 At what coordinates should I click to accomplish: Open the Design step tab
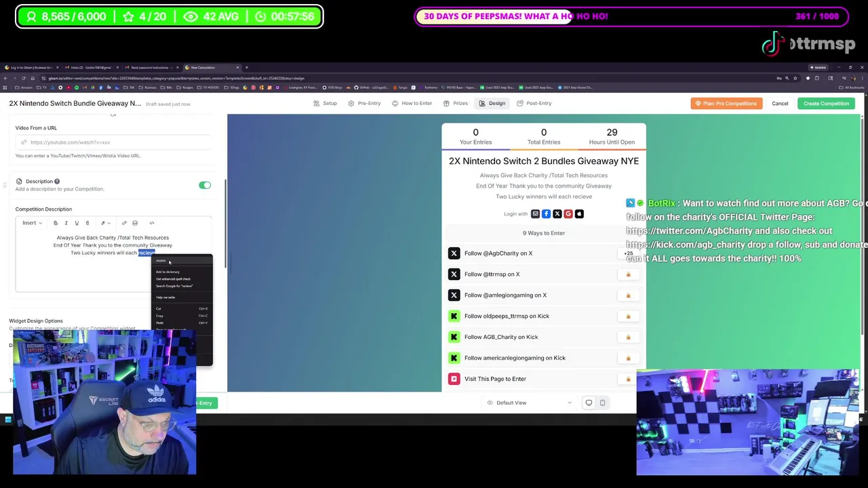[x=492, y=103]
